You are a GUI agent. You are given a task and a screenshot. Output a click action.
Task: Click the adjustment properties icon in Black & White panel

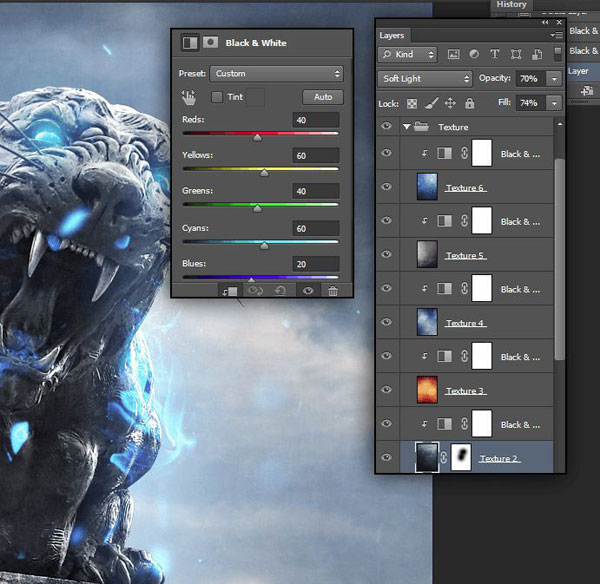coord(190,43)
